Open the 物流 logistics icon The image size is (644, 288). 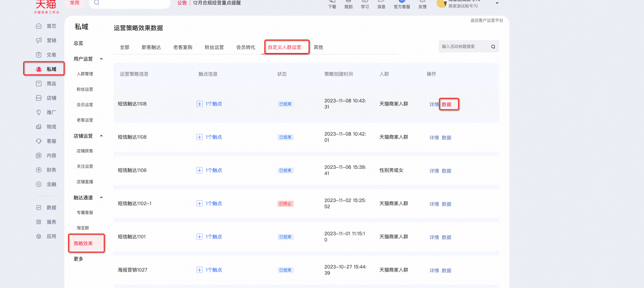point(39,127)
